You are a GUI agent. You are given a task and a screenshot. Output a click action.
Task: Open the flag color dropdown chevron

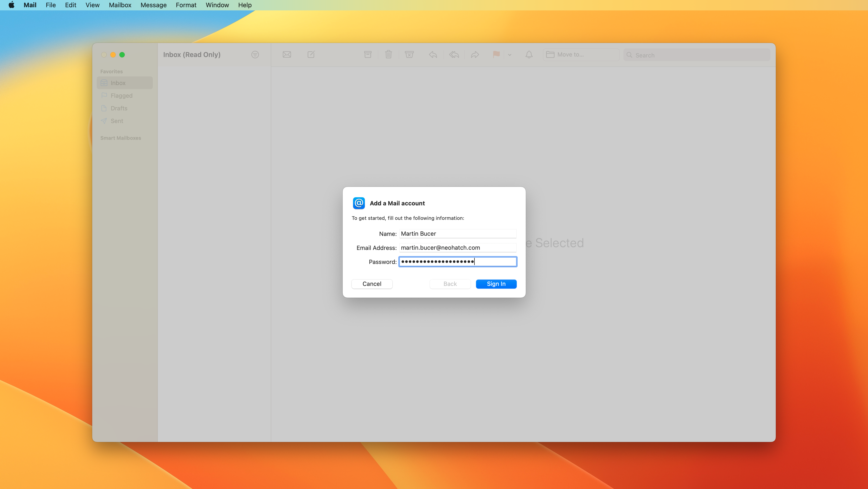tap(509, 55)
